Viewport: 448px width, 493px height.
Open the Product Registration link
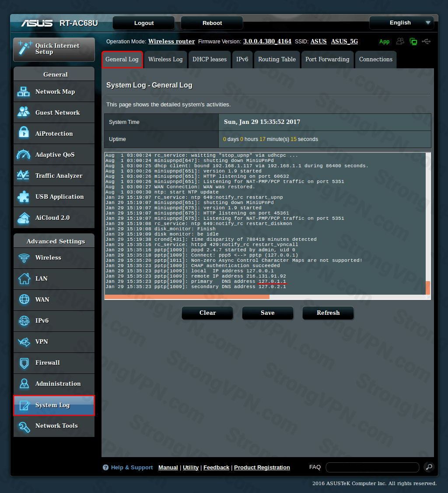pos(262,468)
